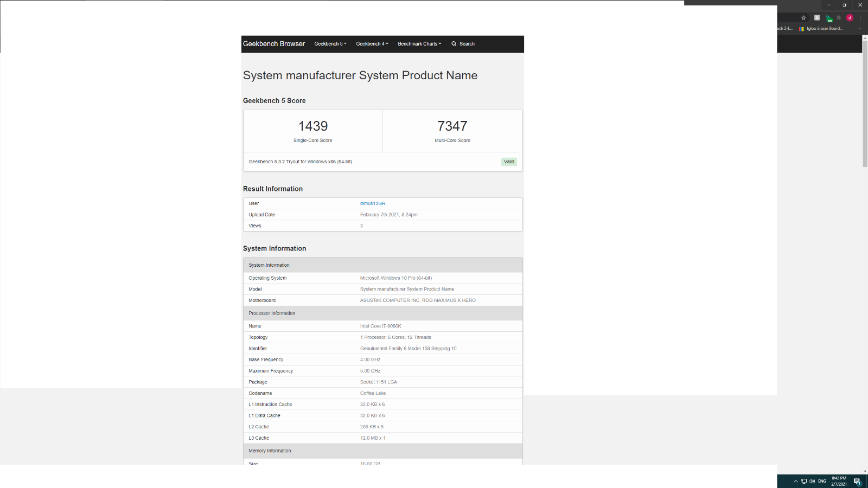Select the page scrollbar thumb
The width and height of the screenshot is (868, 488).
pos(865,104)
